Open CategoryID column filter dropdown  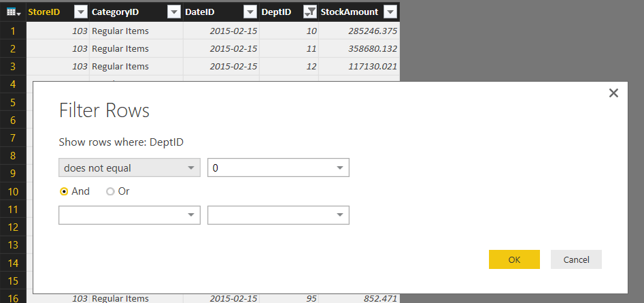(x=174, y=12)
